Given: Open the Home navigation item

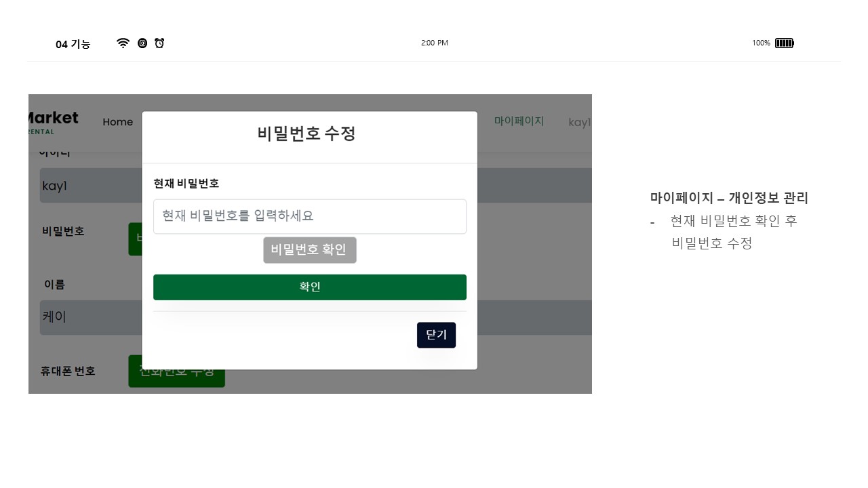Looking at the screenshot, I should click(117, 122).
